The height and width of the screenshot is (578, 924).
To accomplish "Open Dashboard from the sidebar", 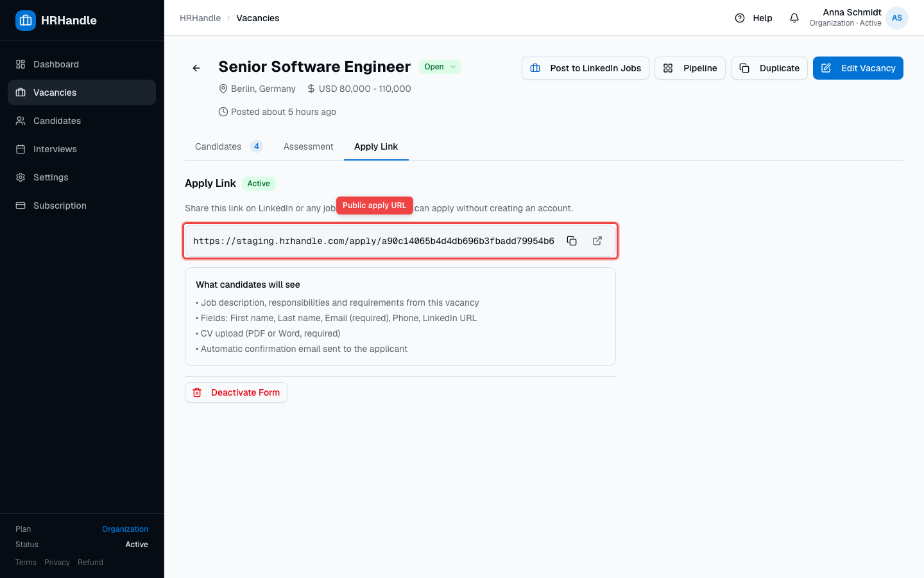I will (x=81, y=64).
